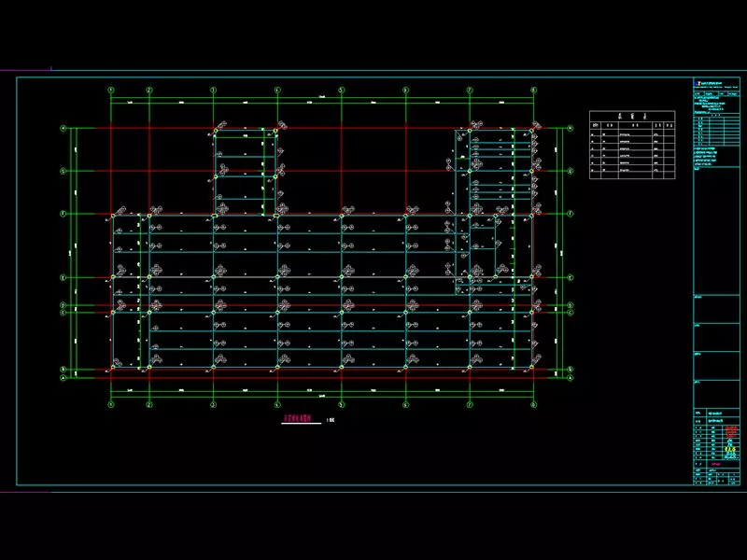747x560 pixels.
Task: Click the white legend table title
Action: 630,117
